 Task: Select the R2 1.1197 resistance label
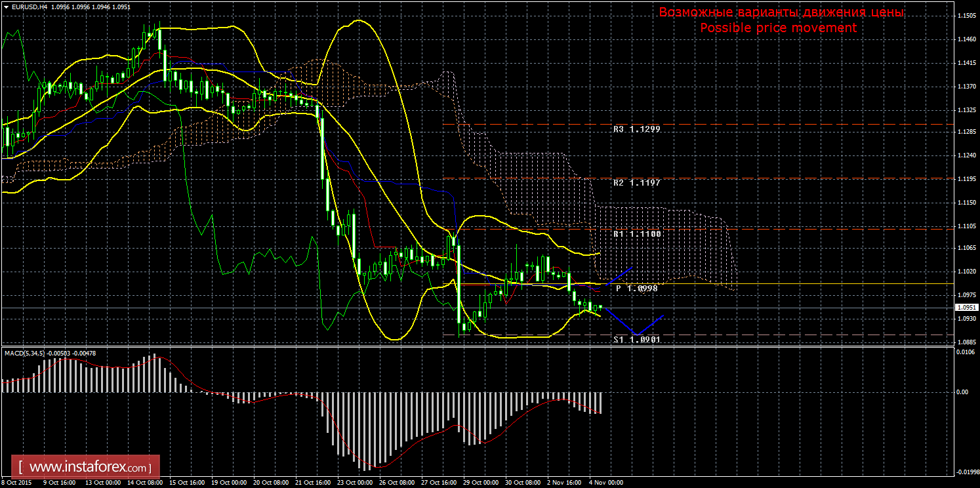(x=636, y=182)
